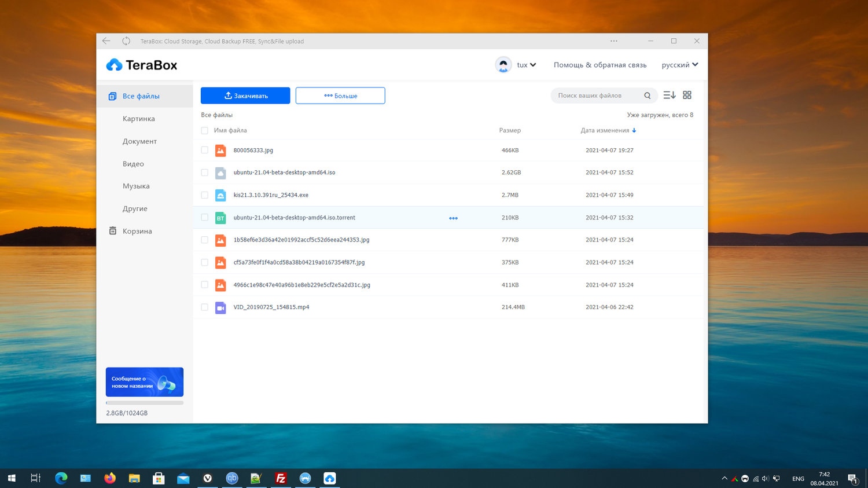Click the video icon of VID_20190725_154815.mp4
The image size is (868, 488).
pos(220,307)
